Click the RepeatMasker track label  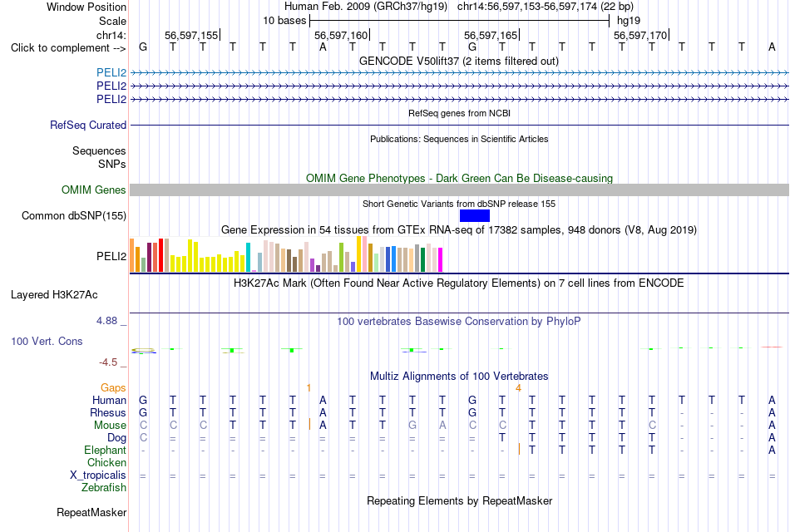(x=91, y=512)
